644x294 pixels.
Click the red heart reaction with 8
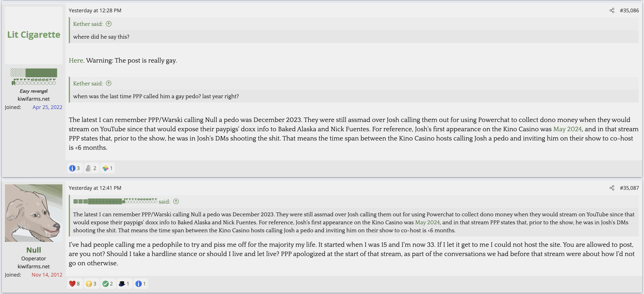75,284
